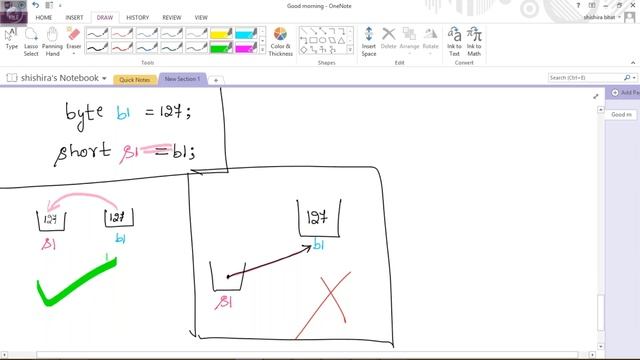
Task: Open the HOME ribbon tab
Action: (44, 18)
